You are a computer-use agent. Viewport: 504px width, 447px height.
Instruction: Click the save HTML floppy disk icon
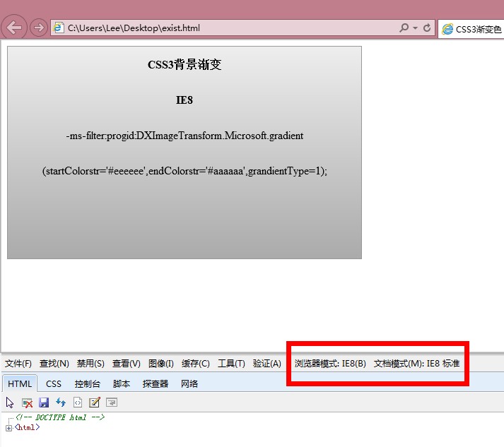(x=44, y=403)
